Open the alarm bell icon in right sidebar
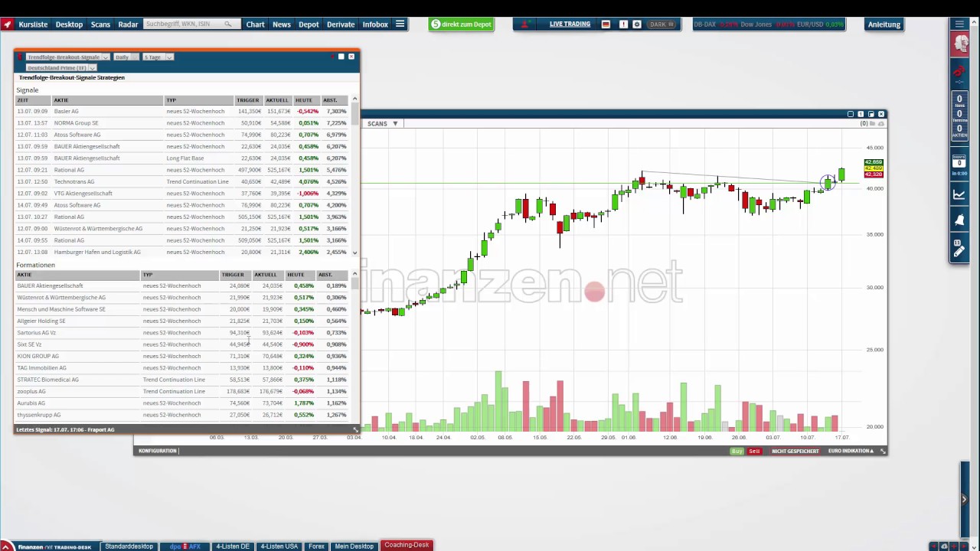This screenshot has width=980, height=551. 959,220
